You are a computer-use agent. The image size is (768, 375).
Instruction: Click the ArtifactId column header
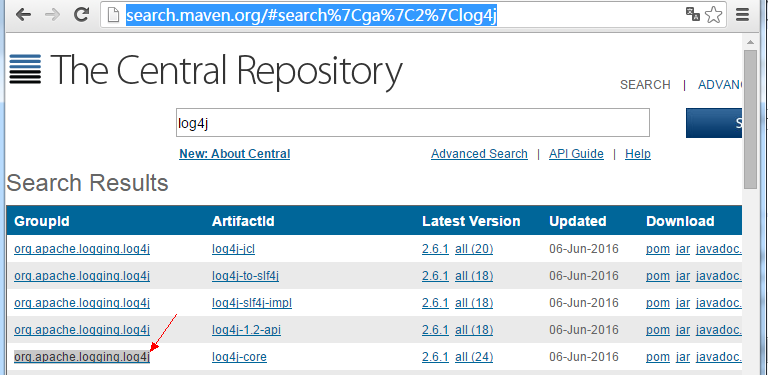coord(243,221)
